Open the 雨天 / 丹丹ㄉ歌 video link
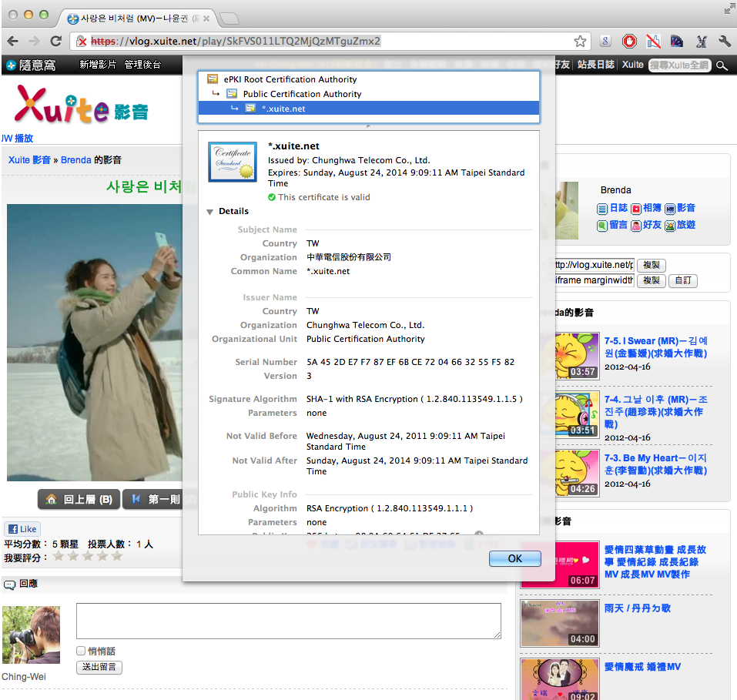This screenshot has width=737, height=700. point(638,608)
